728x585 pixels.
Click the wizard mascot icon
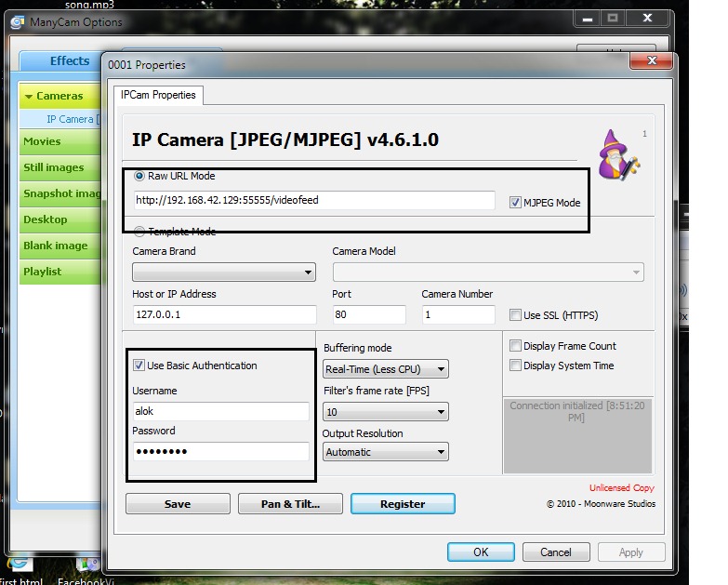click(x=618, y=155)
